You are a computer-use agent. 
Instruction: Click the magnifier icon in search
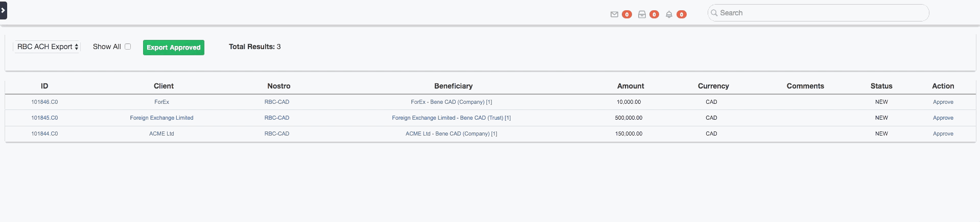714,13
